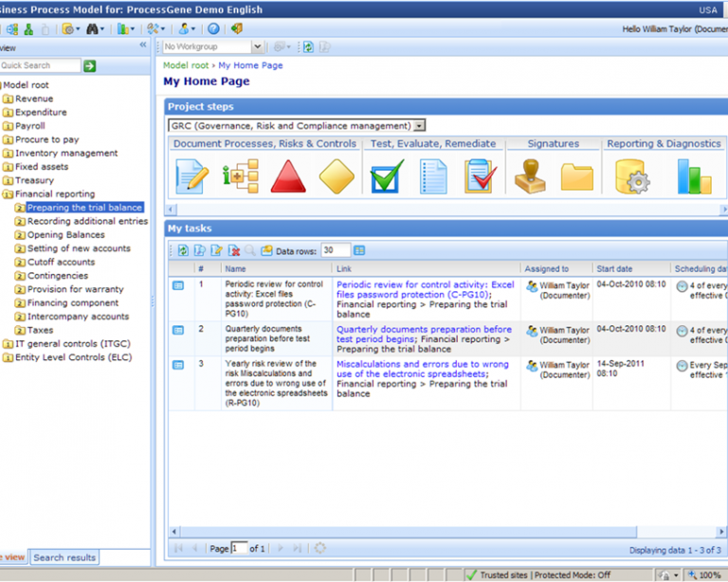Click the rubber stamp signature icon
The width and height of the screenshot is (728, 582).
pos(530,176)
